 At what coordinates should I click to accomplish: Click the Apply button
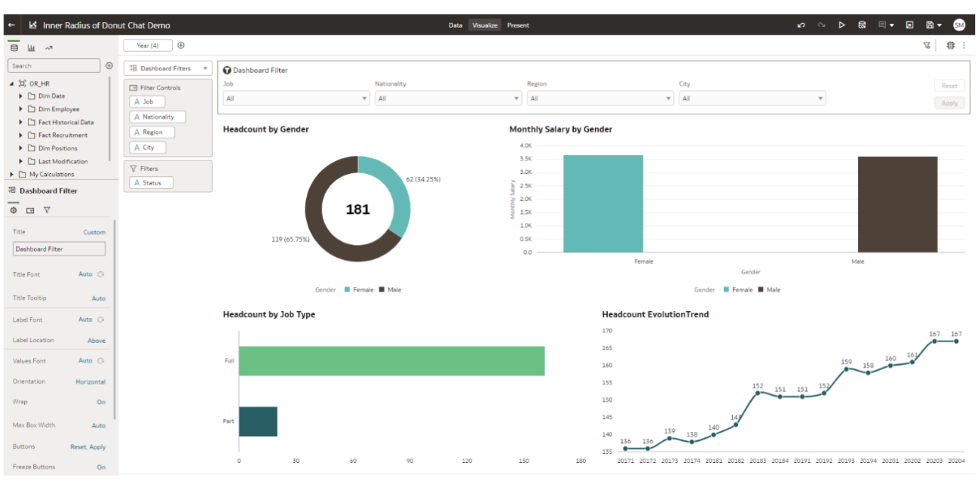[x=949, y=103]
